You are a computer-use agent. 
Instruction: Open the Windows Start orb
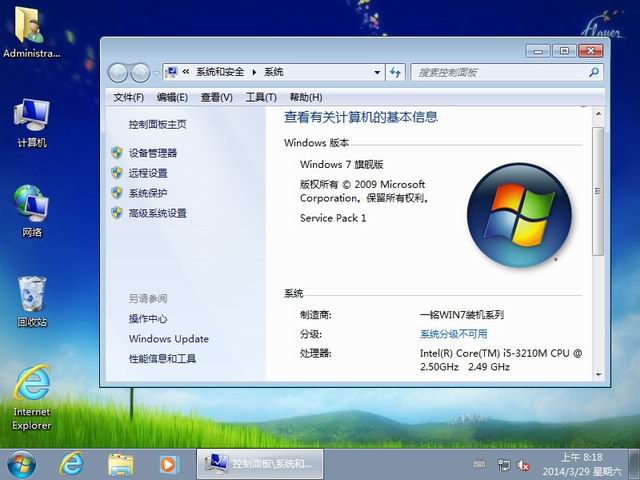tap(21, 464)
